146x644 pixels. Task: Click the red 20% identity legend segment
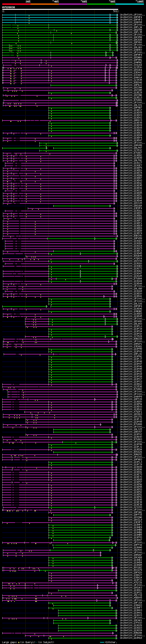[16, 4]
